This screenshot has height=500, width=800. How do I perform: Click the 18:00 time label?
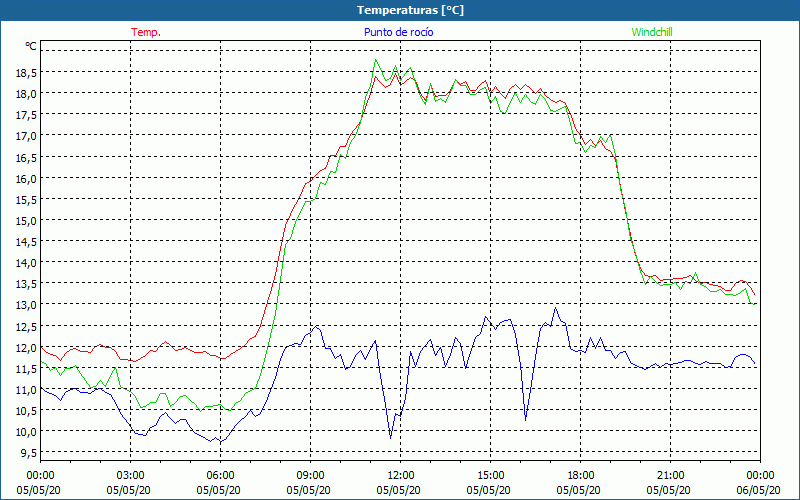581,476
